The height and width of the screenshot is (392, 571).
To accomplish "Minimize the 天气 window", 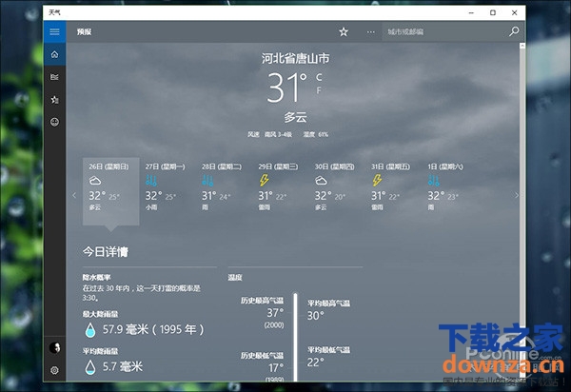I will 471,12.
